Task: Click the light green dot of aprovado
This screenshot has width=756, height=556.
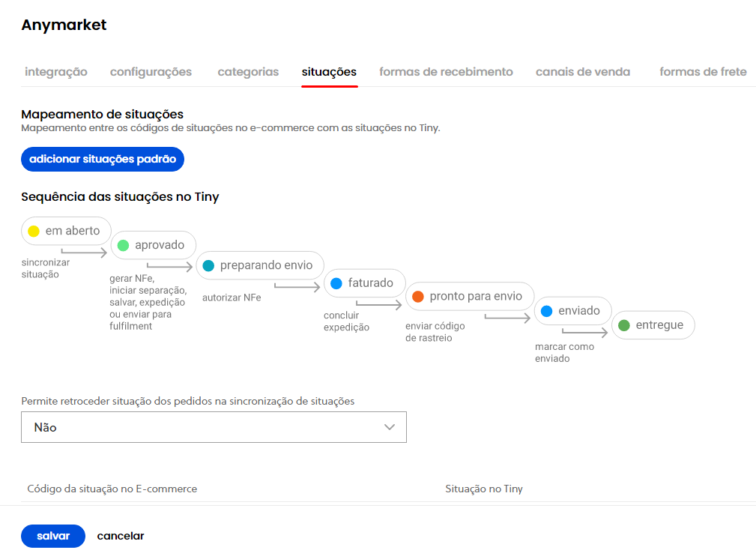Action: tap(124, 246)
